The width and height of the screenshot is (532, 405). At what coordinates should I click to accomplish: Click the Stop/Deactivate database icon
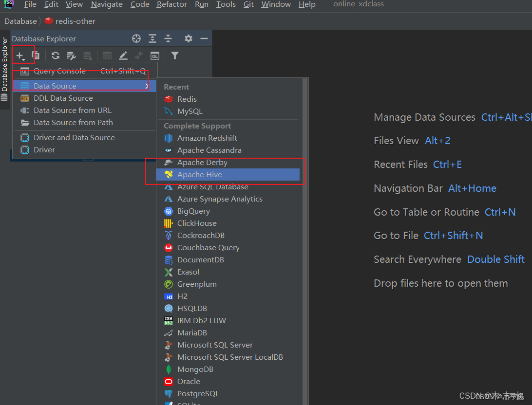click(x=88, y=55)
